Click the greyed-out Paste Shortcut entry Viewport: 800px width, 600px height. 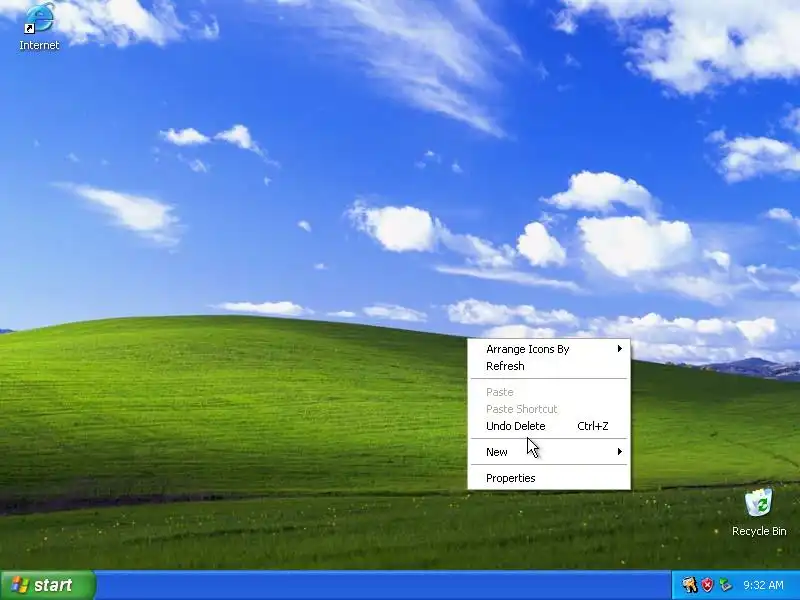click(x=549, y=409)
